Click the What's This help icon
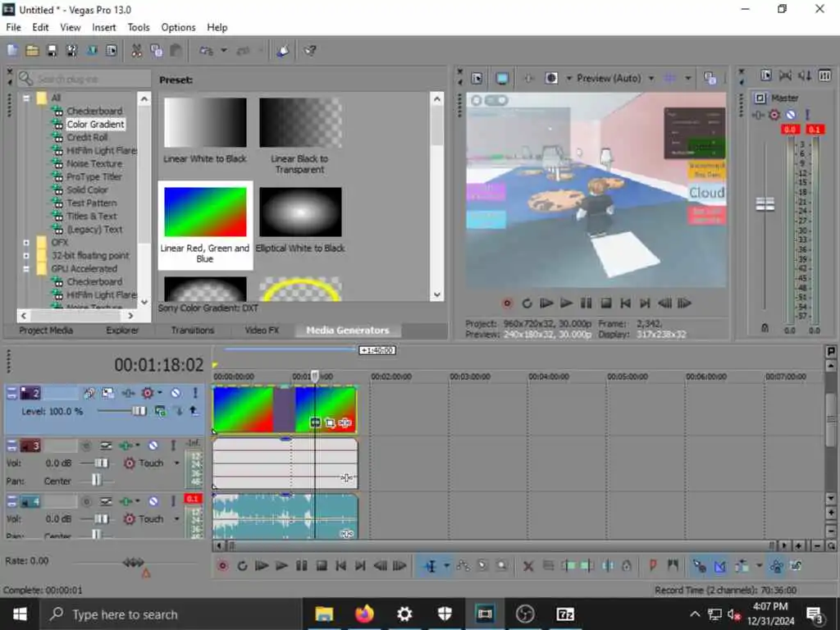This screenshot has height=630, width=840. tap(309, 51)
